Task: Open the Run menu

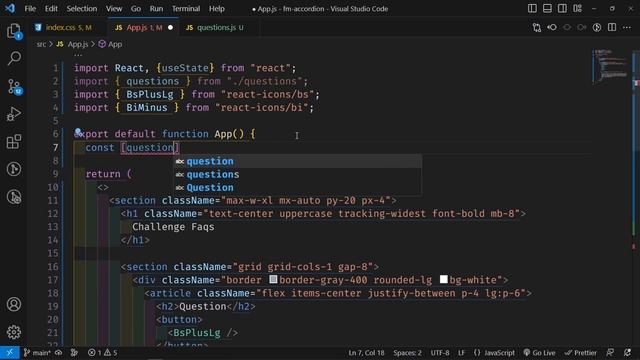Action: 156,9
